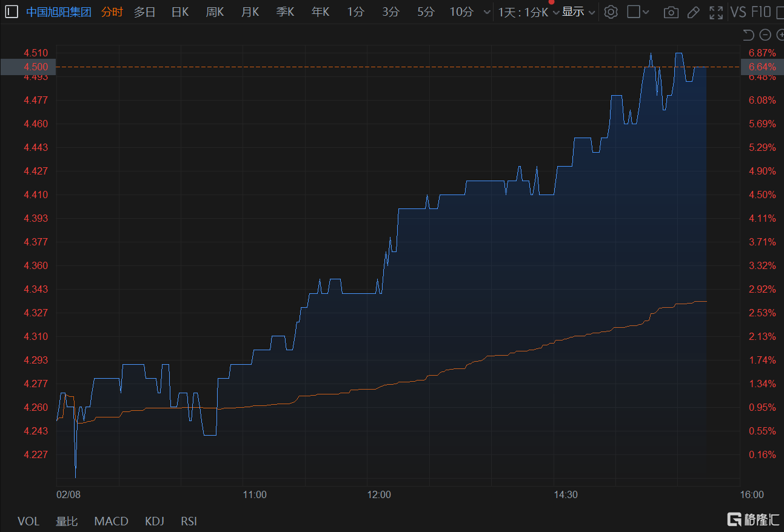Select the 10分 ten-minute interval
This screenshot has width=784, height=532.
pos(461,12)
